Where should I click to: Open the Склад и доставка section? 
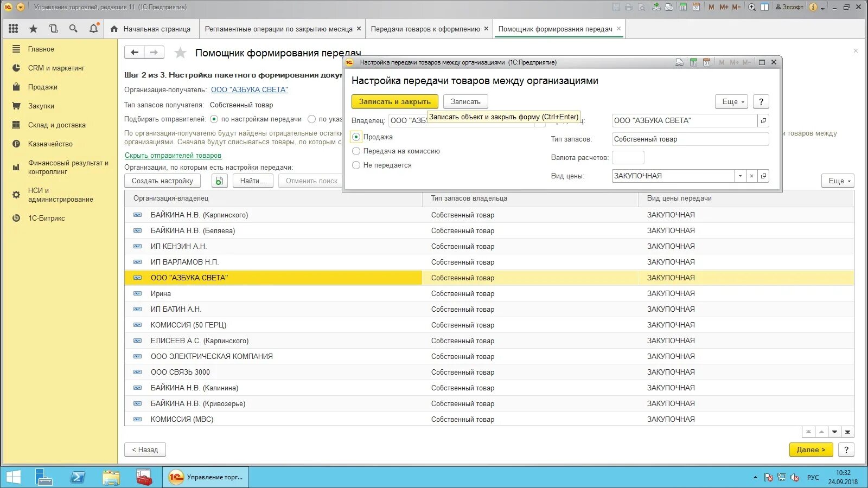pyautogui.click(x=57, y=125)
